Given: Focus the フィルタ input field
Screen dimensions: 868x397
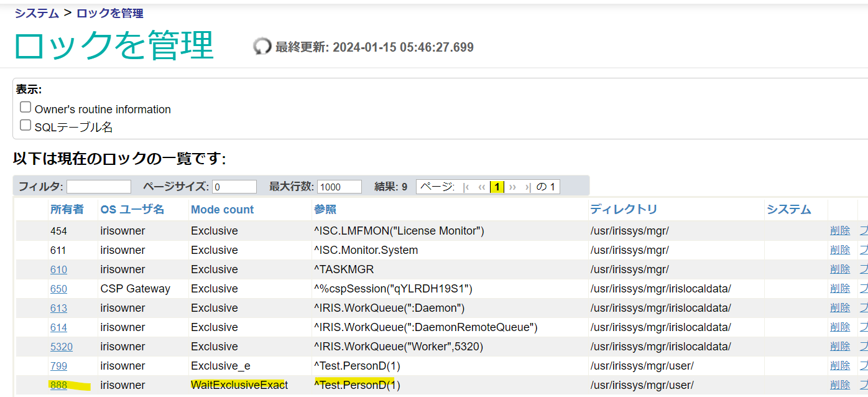Looking at the screenshot, I should coord(99,187).
